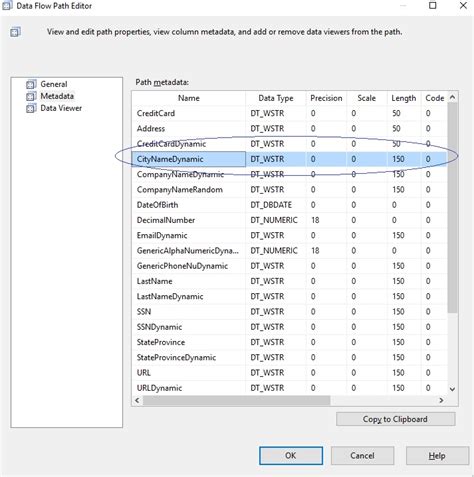Click the path properties icon beside description
Viewport: 474px width, 477px height.
point(15,32)
